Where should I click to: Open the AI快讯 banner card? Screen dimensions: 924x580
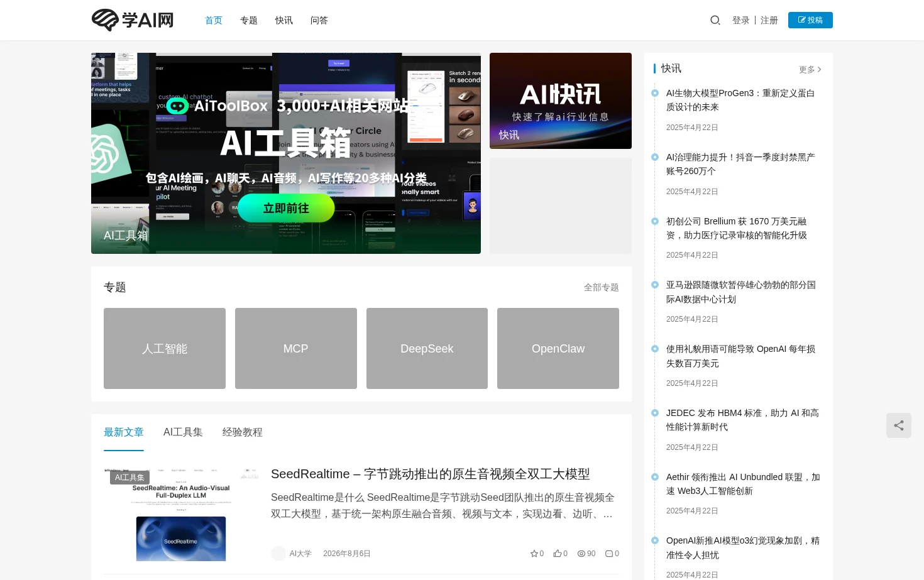coord(561,101)
